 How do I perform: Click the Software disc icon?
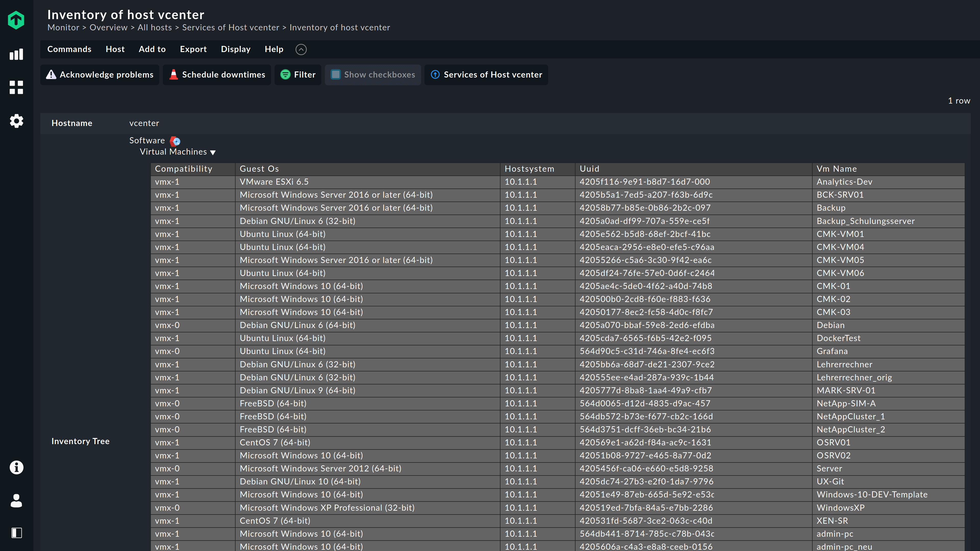point(175,141)
